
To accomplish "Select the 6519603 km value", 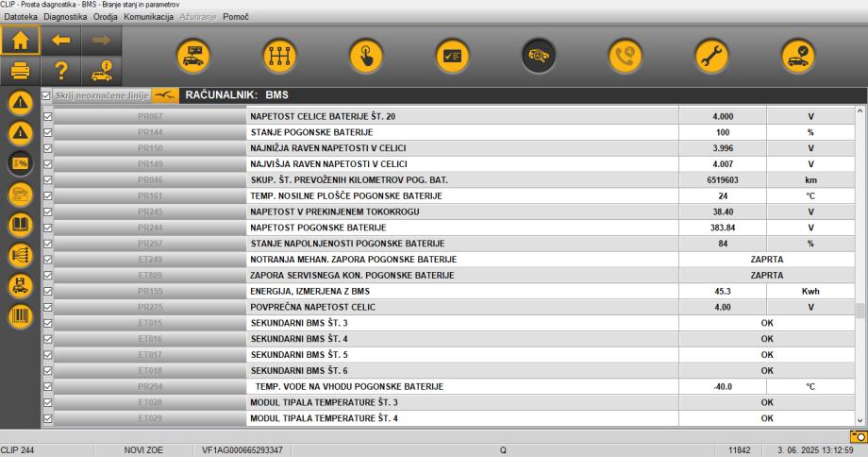I will (x=723, y=180).
